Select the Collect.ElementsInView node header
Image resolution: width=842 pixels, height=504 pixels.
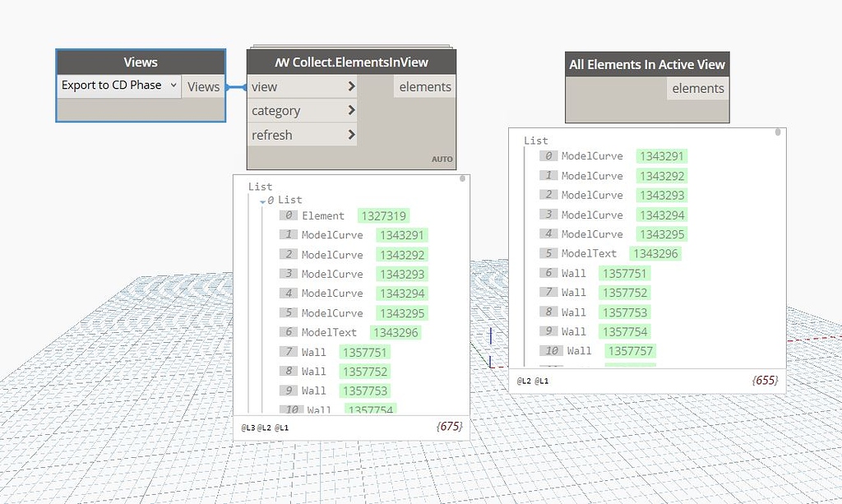[351, 61]
